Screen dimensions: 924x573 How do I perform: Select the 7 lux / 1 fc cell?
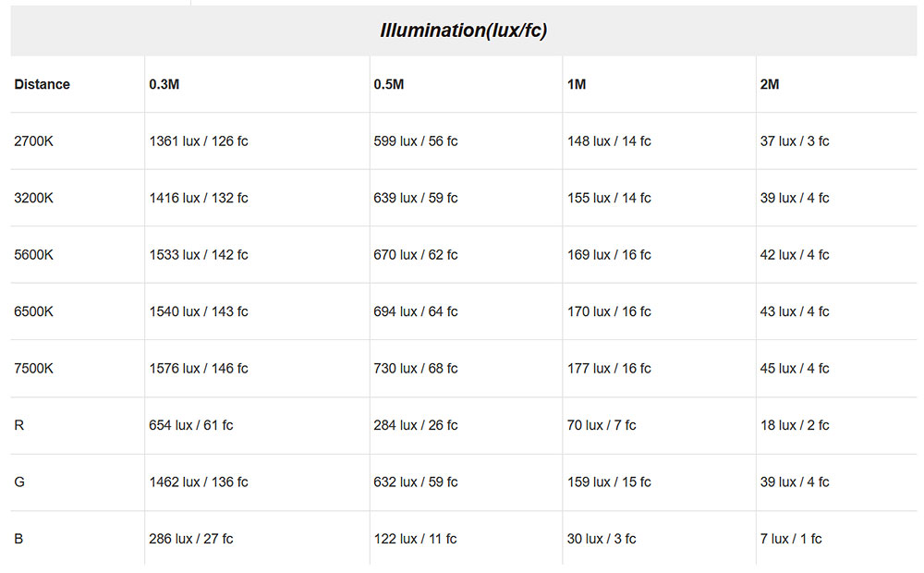coord(791,539)
